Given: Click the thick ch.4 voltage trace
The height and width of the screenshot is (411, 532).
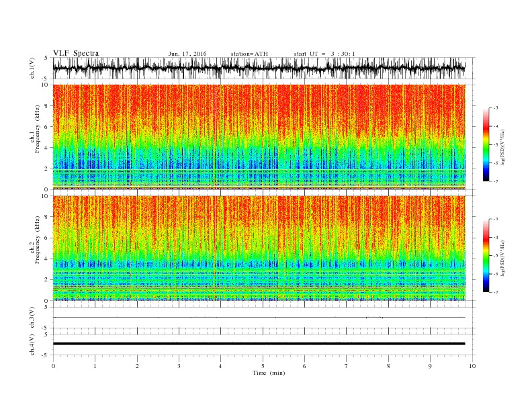Looking at the screenshot, I should point(259,344).
